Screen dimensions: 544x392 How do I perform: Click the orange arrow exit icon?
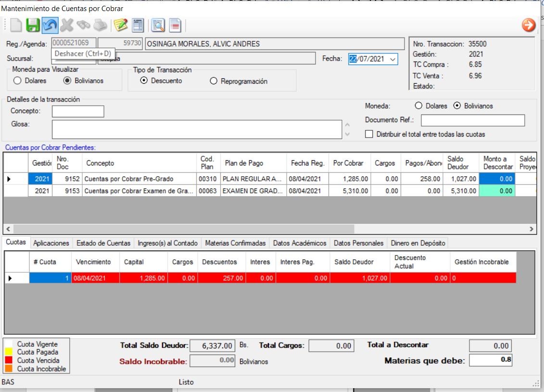coord(529,25)
